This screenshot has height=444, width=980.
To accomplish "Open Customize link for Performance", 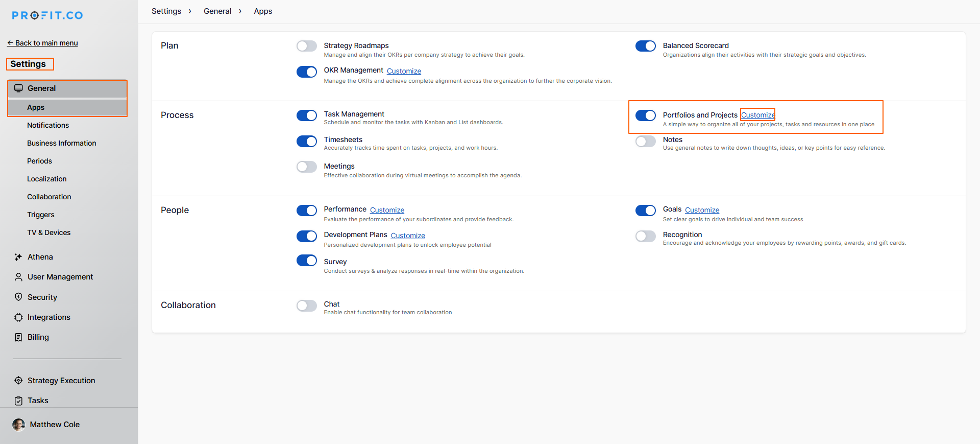I will pos(387,210).
